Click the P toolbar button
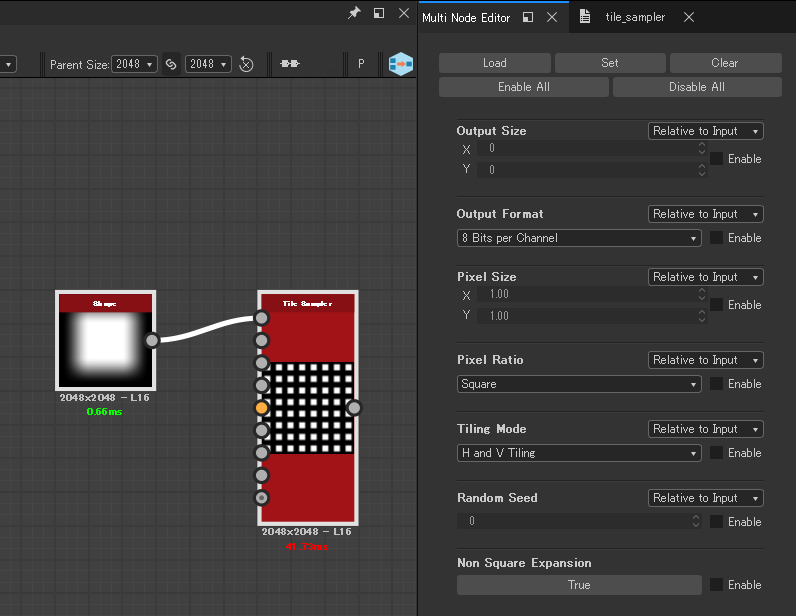Image resolution: width=796 pixels, height=616 pixels. pyautogui.click(x=361, y=64)
